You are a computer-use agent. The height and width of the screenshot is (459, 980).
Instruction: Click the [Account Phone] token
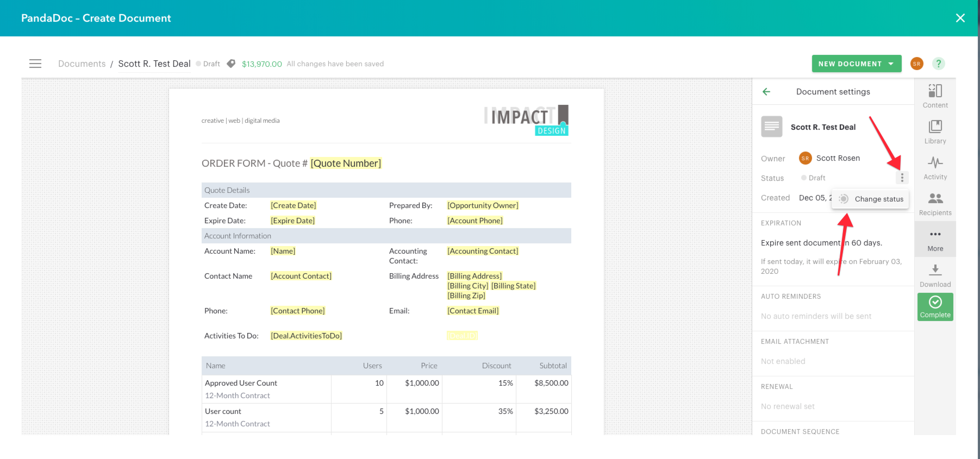(x=475, y=221)
